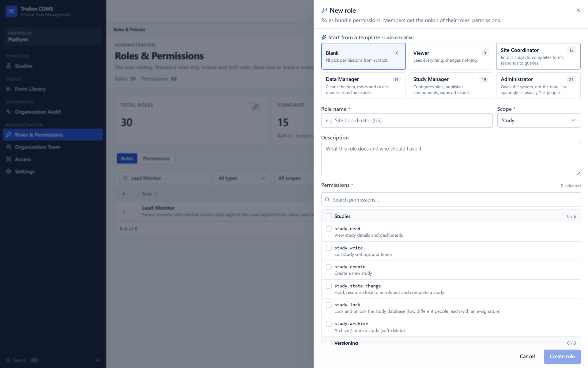Click the Studies flask icon in sidebar

coord(9,66)
